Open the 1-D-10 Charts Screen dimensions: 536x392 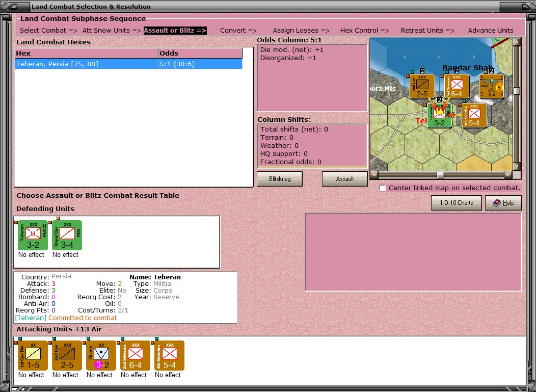pyautogui.click(x=457, y=203)
